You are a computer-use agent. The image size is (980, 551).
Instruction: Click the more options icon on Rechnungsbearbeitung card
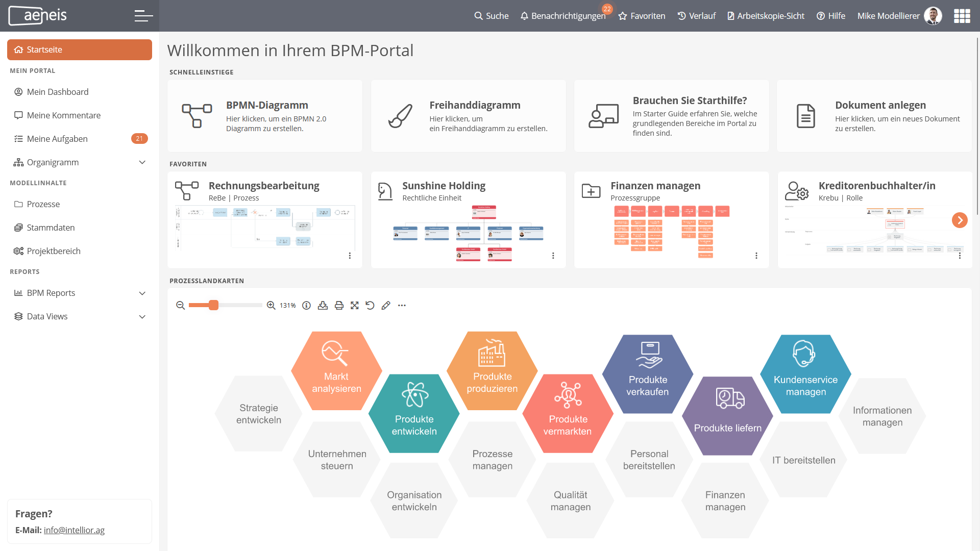coord(350,256)
